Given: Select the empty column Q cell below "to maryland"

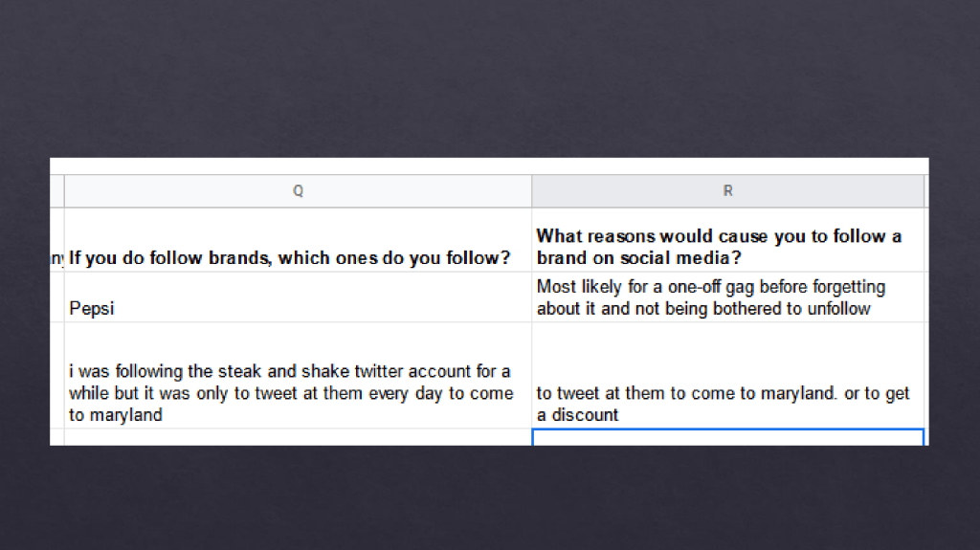Looking at the screenshot, I should pos(298,437).
